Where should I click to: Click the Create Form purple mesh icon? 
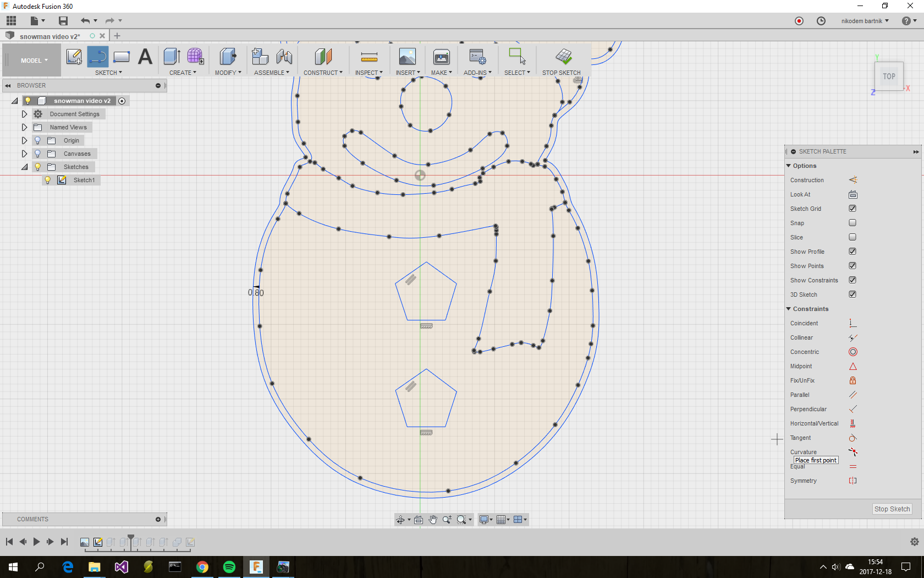[x=195, y=56]
